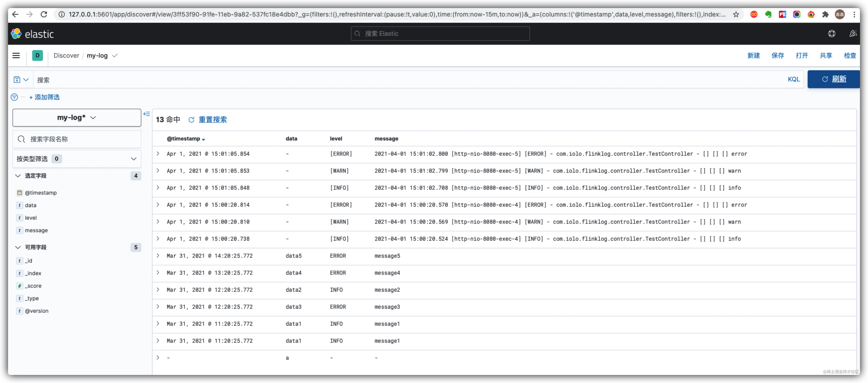Select the @version available field
The width and height of the screenshot is (868, 383).
point(37,311)
